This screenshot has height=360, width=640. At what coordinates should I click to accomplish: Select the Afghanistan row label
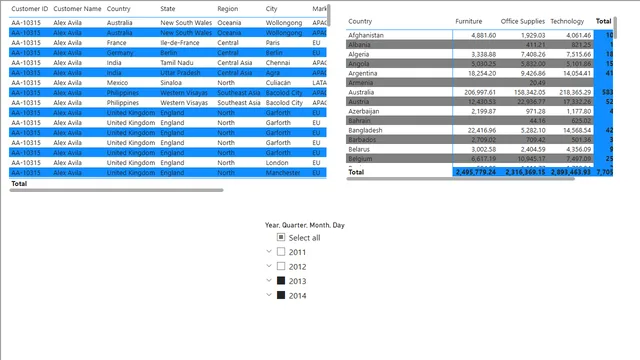click(x=366, y=35)
